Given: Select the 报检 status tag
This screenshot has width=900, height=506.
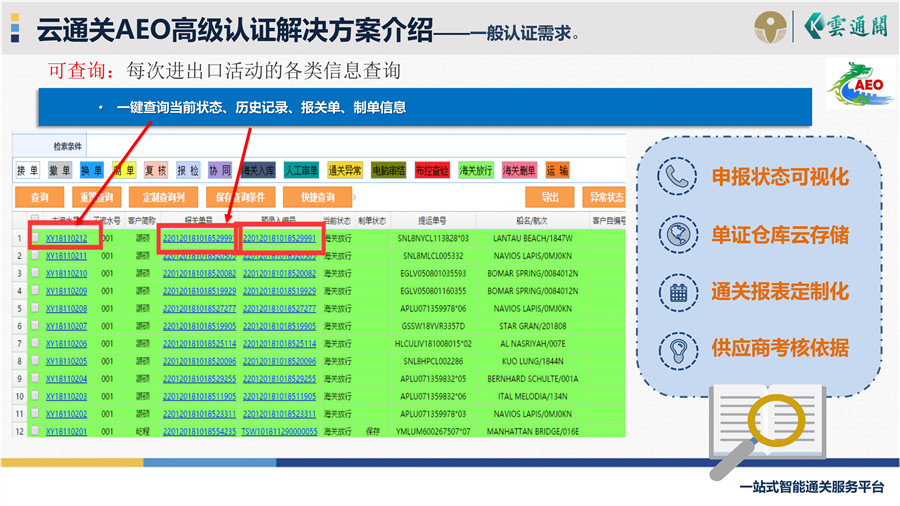Looking at the screenshot, I should (x=188, y=170).
